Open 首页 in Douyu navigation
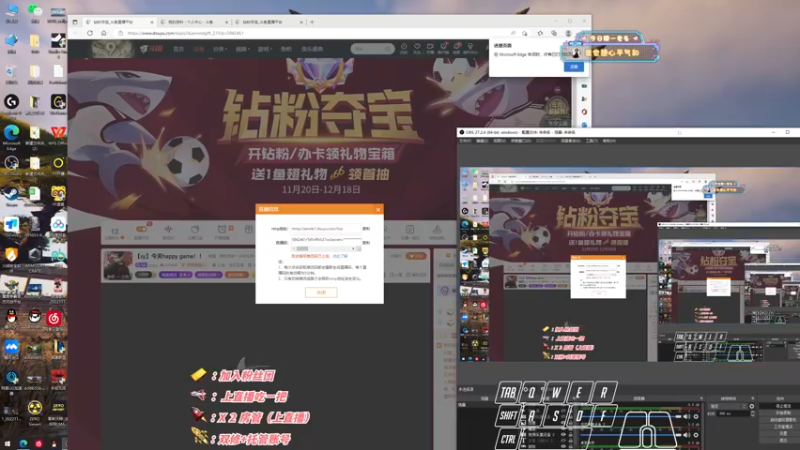Viewport: 800px width, 450px height. 178,49
